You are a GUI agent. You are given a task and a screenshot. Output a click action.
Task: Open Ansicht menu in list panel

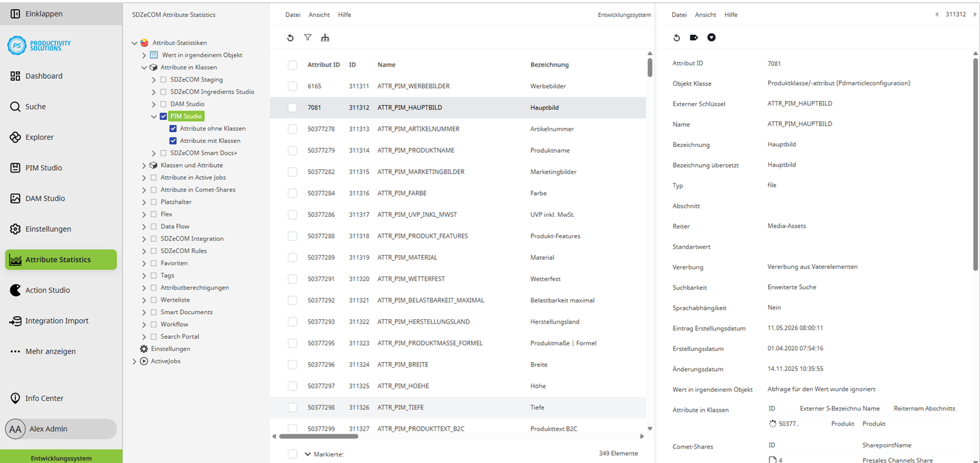click(319, 14)
